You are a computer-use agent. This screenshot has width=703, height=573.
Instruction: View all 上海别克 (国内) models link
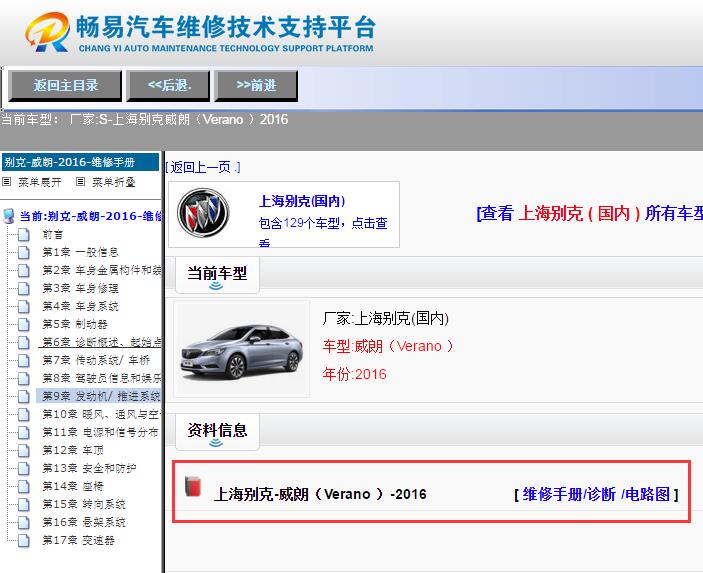click(590, 213)
